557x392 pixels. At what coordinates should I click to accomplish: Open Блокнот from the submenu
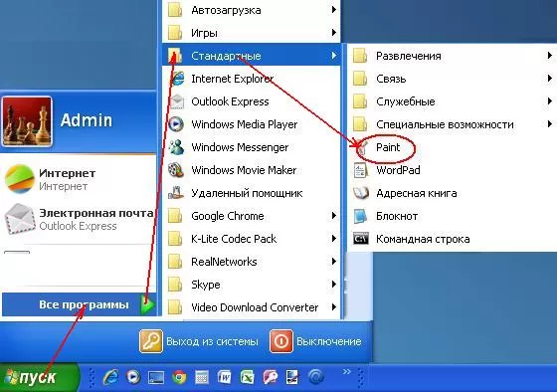452,216
